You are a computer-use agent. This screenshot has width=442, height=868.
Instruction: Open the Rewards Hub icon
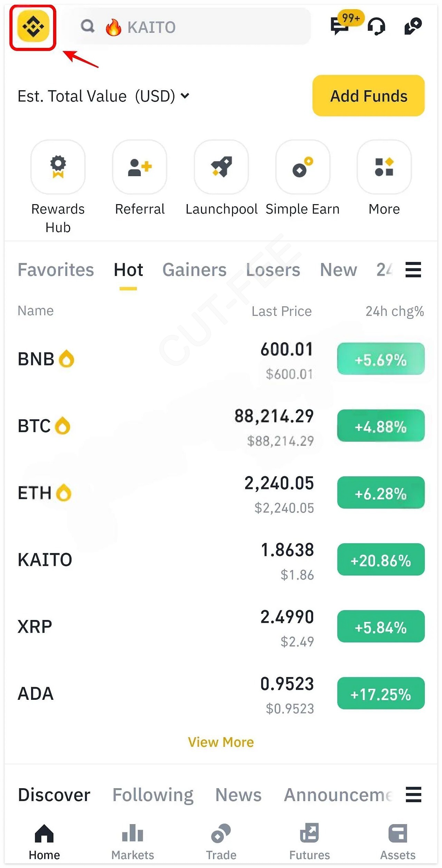[58, 167]
